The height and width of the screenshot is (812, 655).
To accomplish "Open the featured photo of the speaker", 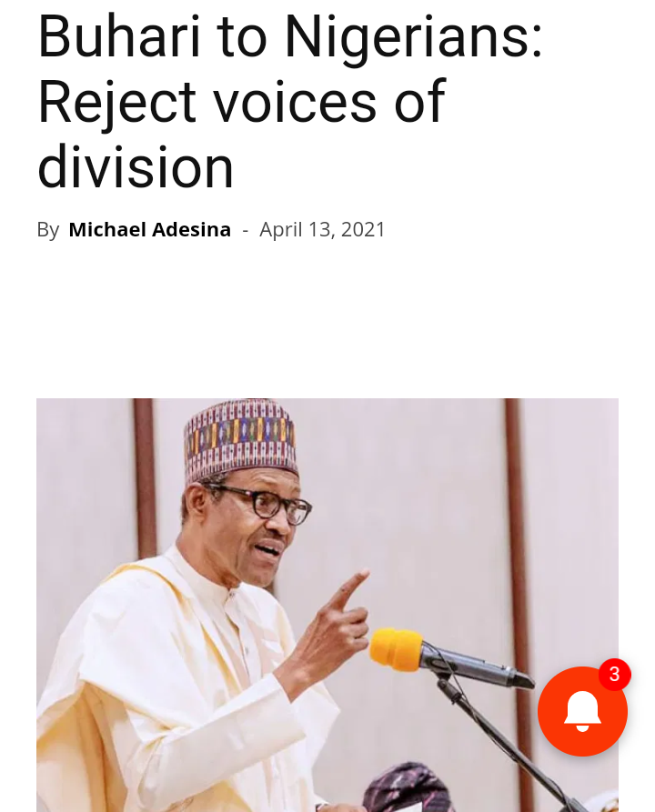I will click(x=327, y=605).
